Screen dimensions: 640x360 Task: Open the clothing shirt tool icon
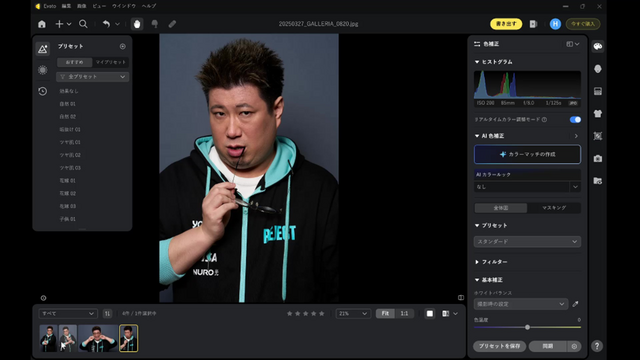598,114
